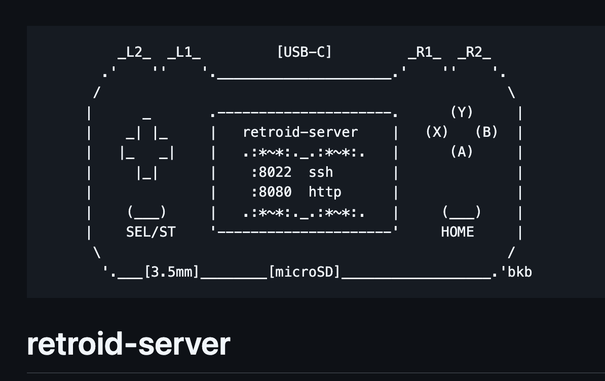Click the (B) button glyph
605x381 pixels.
(x=487, y=132)
